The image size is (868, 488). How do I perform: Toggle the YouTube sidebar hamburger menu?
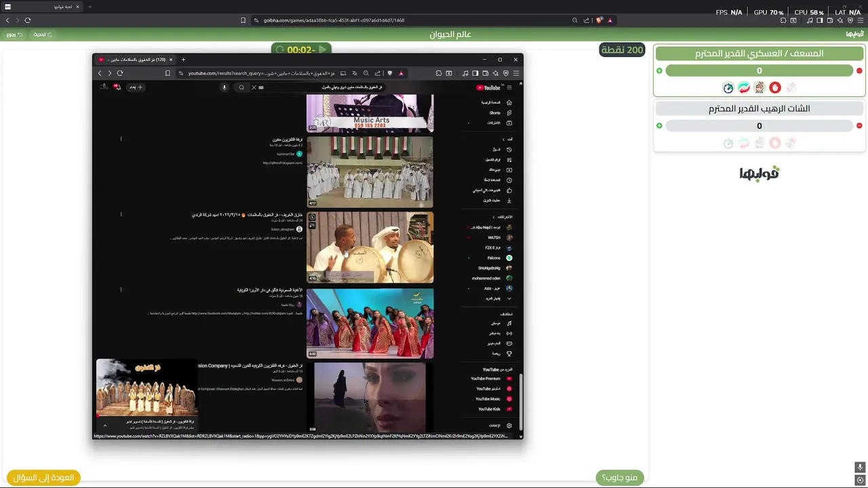click(x=509, y=87)
